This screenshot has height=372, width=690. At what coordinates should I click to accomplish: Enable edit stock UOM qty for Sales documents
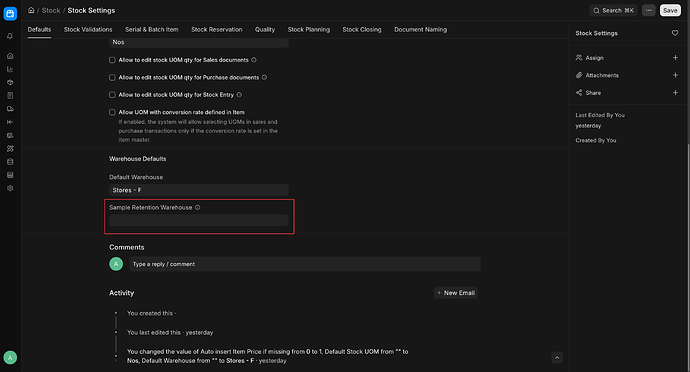click(112, 60)
